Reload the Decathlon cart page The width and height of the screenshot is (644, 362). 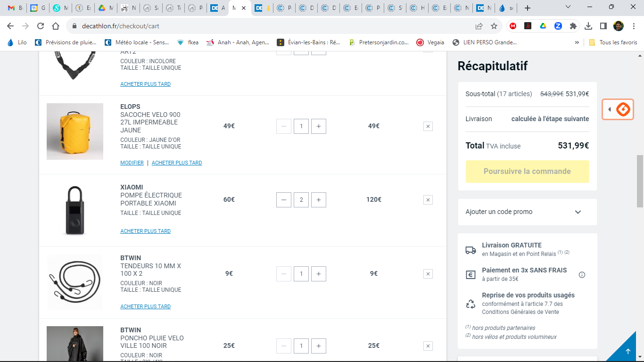click(41, 26)
